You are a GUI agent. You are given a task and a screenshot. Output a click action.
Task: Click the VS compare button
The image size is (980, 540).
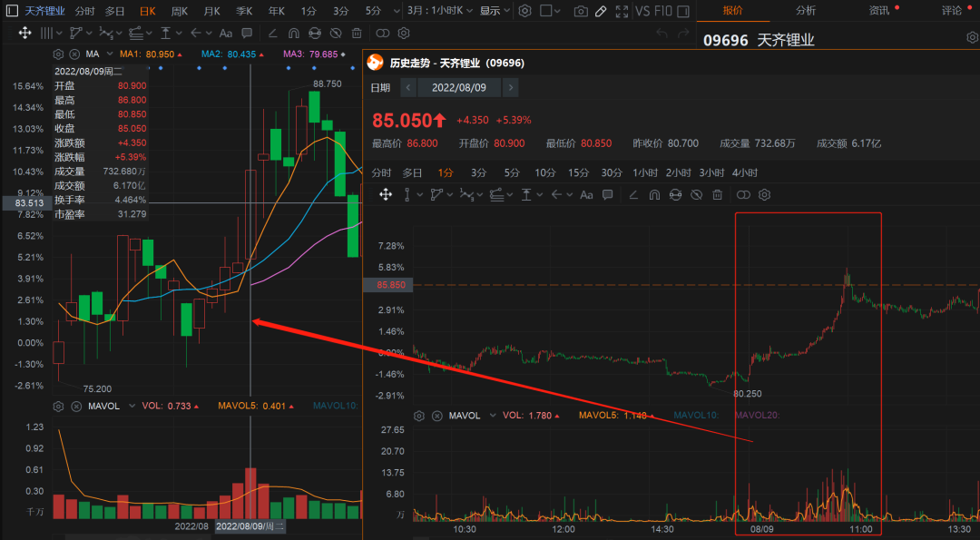click(x=642, y=11)
